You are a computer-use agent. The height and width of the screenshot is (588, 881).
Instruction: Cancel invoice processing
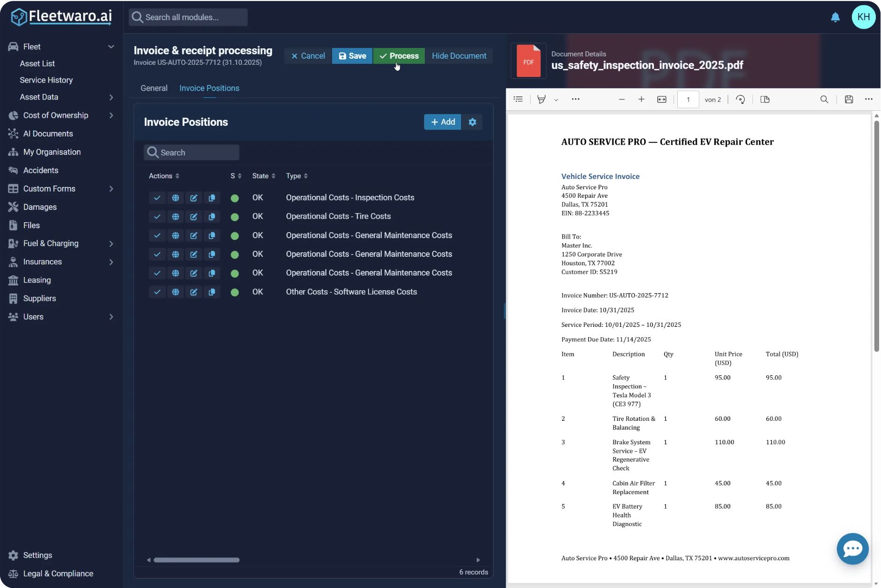tap(308, 56)
